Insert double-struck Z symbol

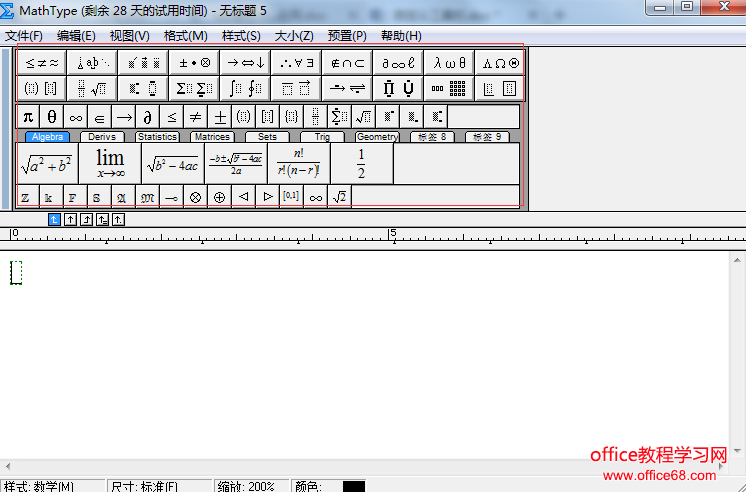point(27,197)
